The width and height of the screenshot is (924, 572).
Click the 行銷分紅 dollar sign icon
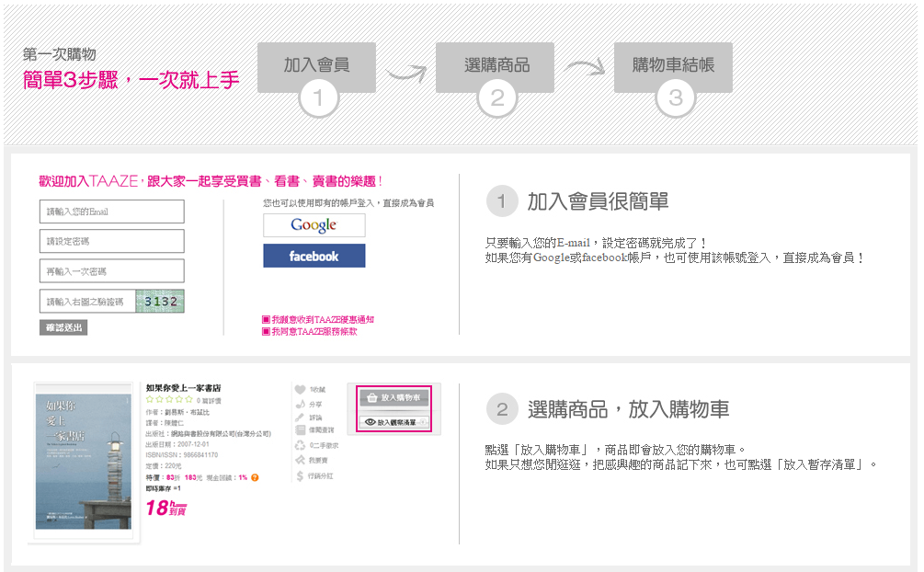click(x=300, y=475)
